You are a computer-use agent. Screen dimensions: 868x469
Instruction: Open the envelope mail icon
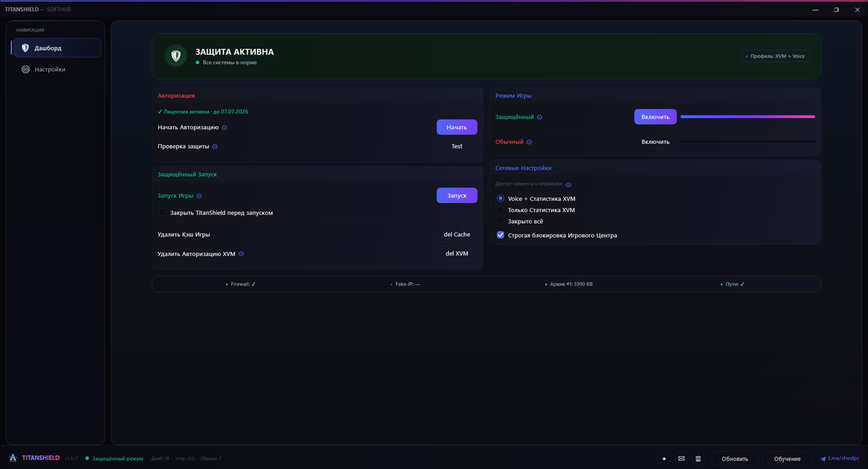pos(681,459)
